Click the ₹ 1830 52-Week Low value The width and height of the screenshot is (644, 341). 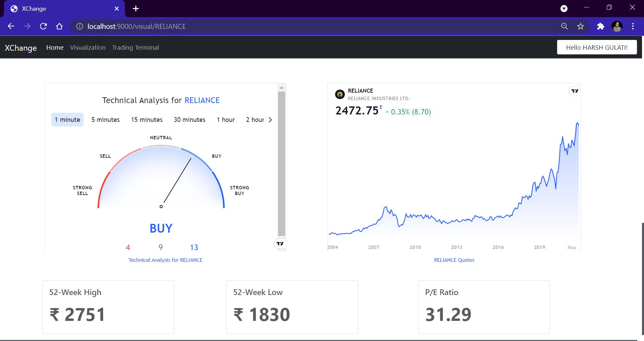(262, 315)
